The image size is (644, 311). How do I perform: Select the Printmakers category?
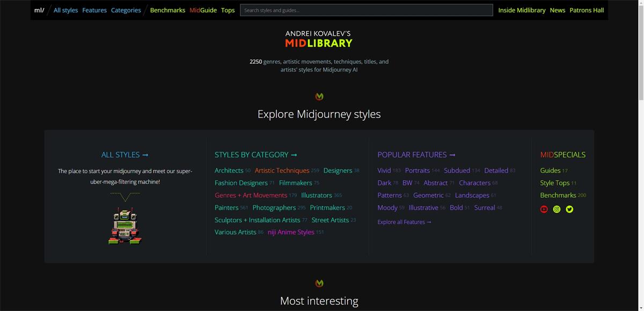click(x=327, y=208)
